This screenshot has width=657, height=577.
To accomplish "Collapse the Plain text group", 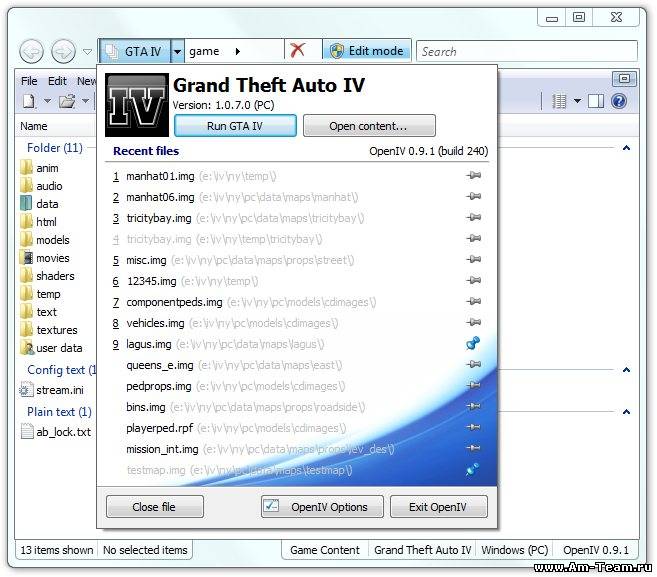I will click(x=626, y=411).
